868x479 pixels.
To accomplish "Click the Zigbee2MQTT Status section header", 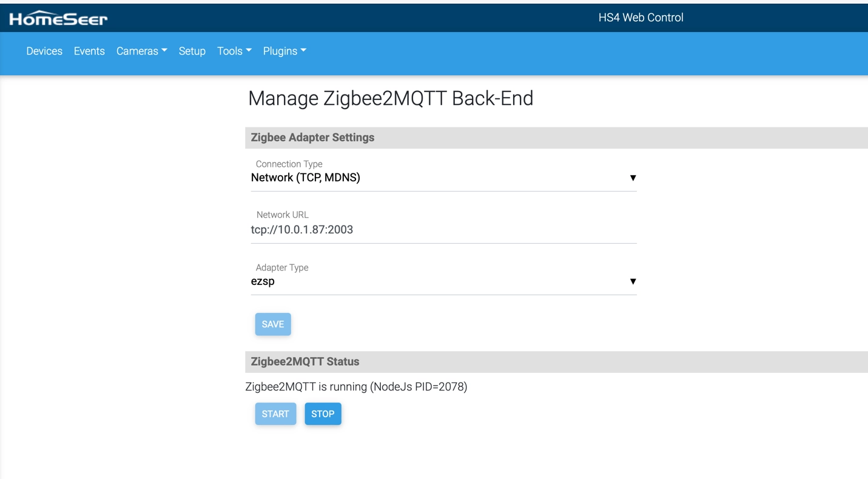I will click(556, 362).
